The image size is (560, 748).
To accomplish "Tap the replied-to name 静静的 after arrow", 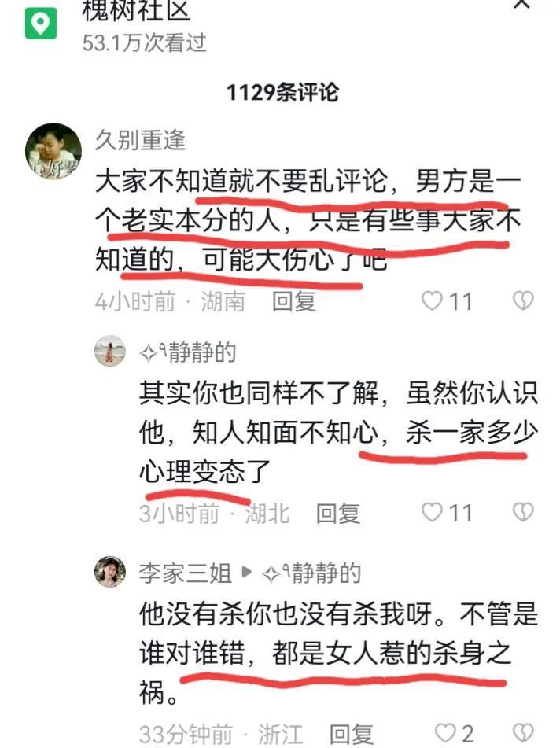I will point(311,573).
